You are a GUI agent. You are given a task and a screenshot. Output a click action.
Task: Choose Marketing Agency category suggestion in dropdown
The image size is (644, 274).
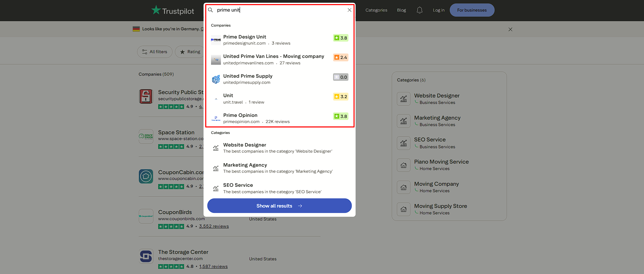click(280, 168)
